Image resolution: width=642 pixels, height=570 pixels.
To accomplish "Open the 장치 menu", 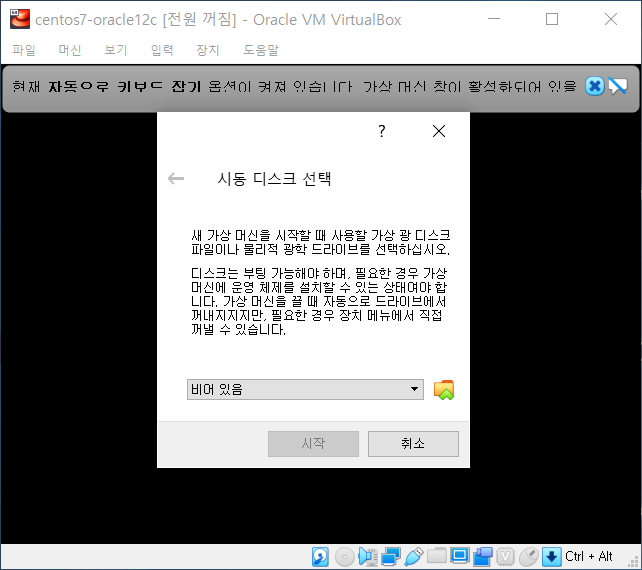I will (208, 50).
